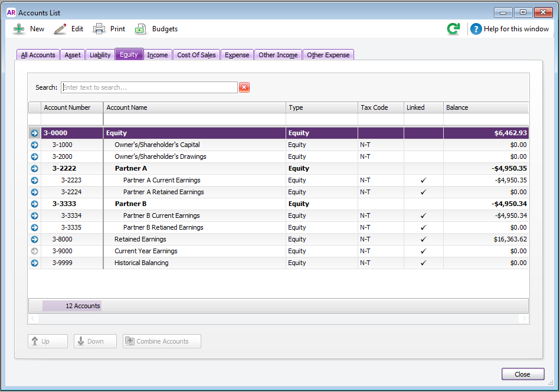Sort by Linked column header

coord(424,107)
